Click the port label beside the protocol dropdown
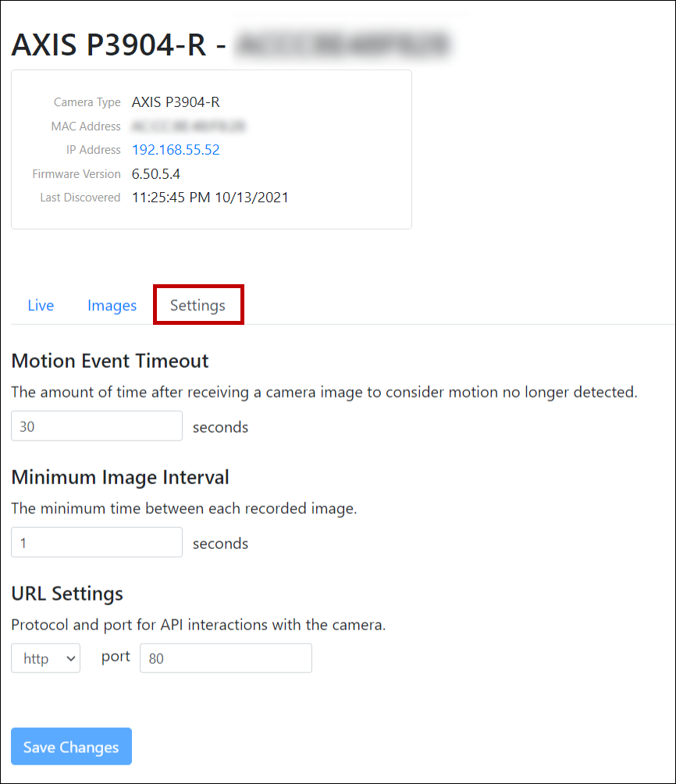The width and height of the screenshot is (676, 784). tap(116, 657)
